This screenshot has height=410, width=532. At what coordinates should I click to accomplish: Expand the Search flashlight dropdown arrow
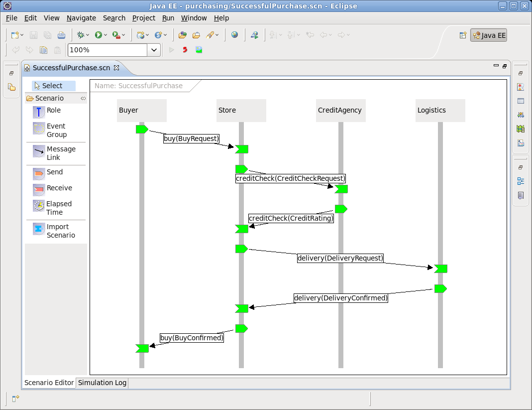[217, 35]
